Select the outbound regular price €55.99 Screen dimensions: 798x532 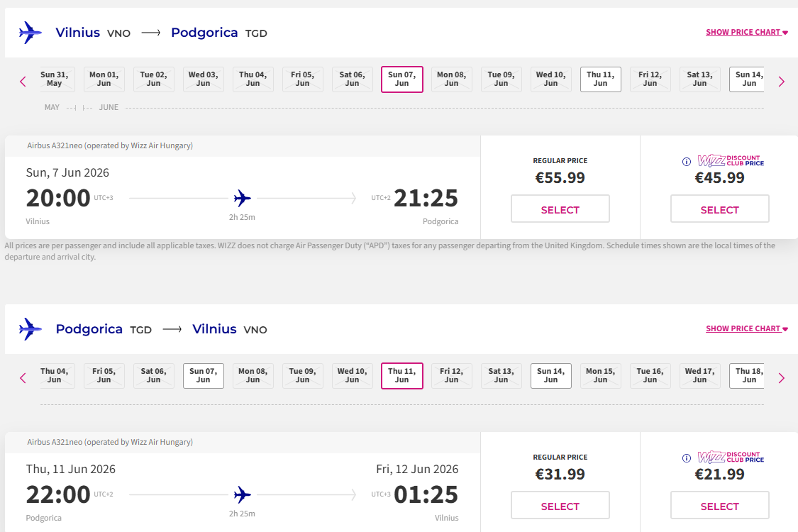point(560,209)
